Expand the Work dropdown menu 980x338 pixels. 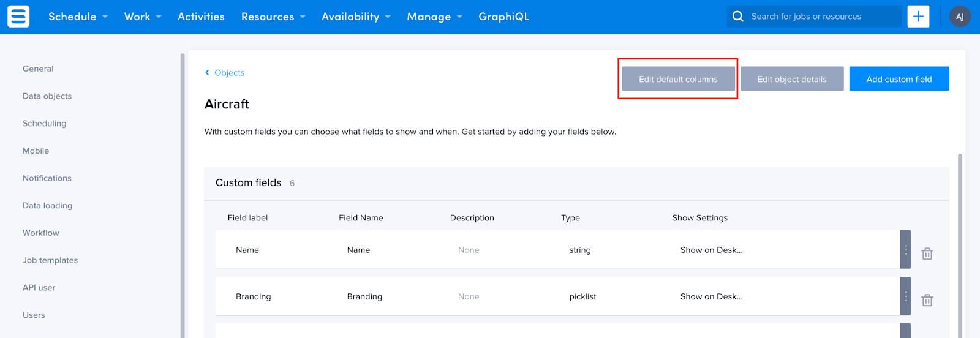tap(143, 17)
